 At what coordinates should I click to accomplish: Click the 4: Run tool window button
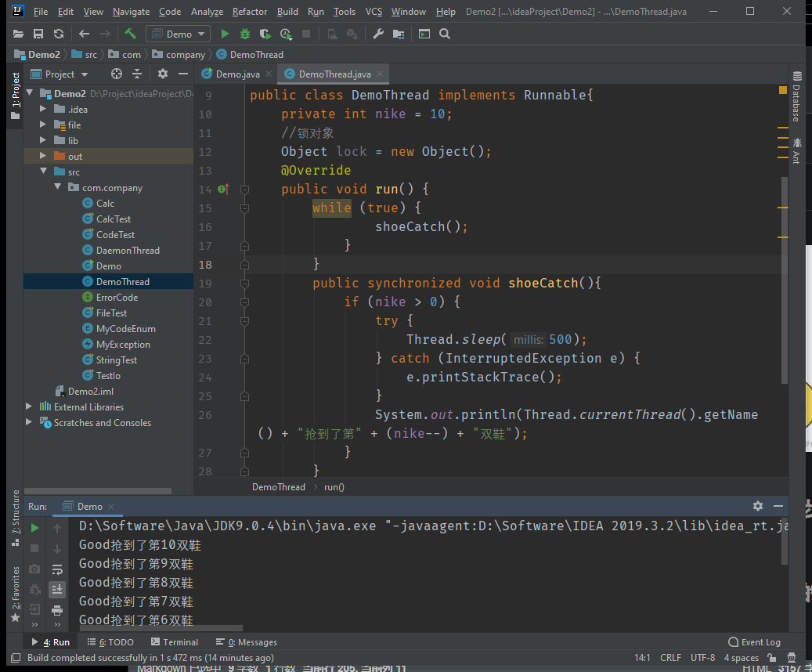click(x=51, y=642)
